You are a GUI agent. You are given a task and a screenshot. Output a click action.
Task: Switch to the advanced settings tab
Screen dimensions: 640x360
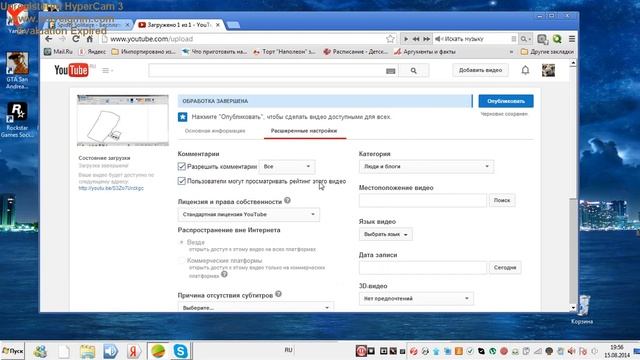tap(304, 131)
